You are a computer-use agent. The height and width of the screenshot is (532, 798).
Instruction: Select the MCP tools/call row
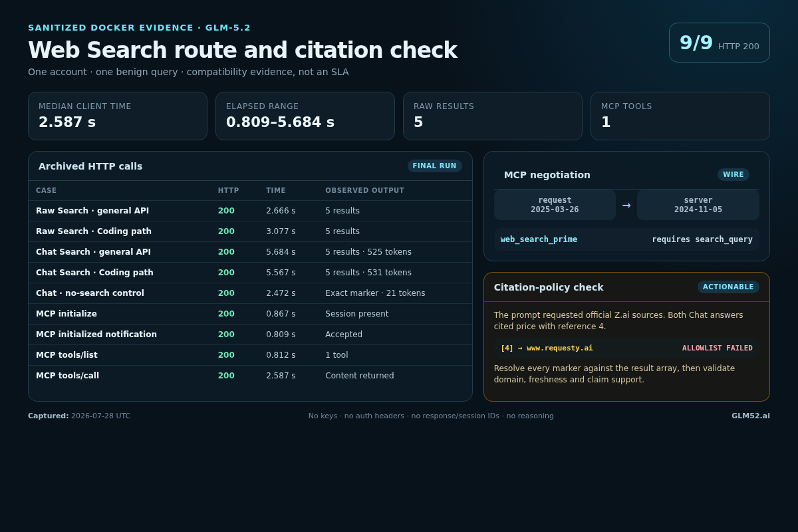point(250,376)
